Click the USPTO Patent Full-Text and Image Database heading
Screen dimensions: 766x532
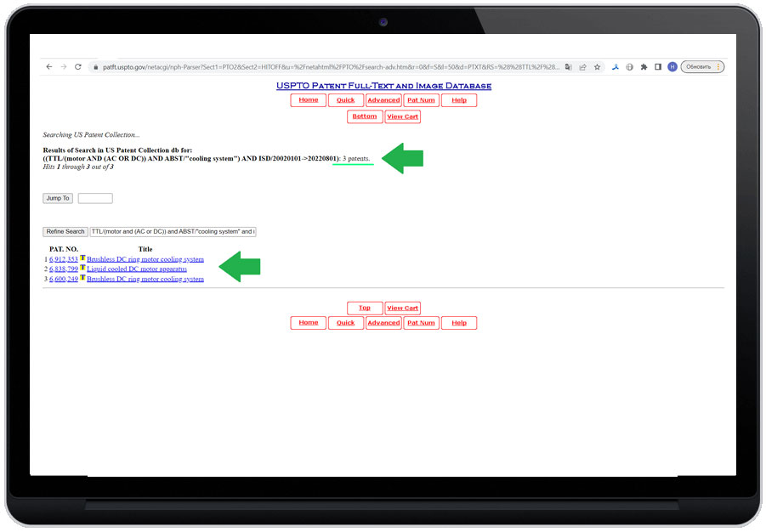pos(383,86)
